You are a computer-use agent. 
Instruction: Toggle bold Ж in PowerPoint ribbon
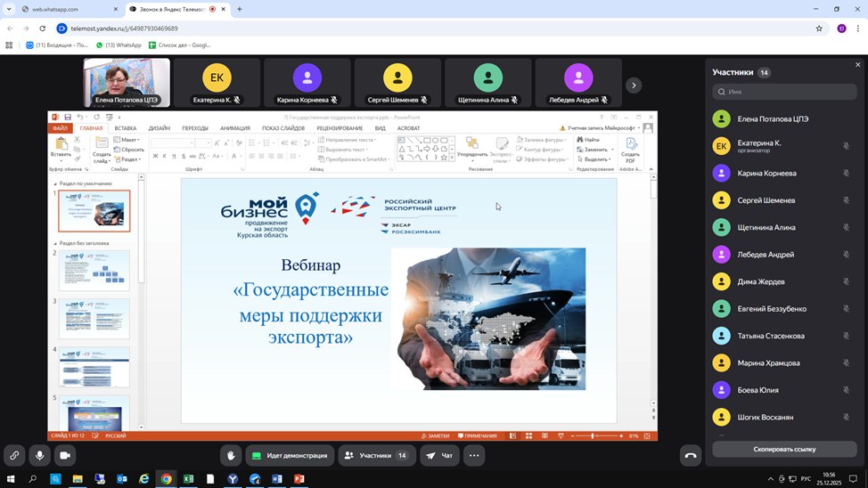point(156,157)
